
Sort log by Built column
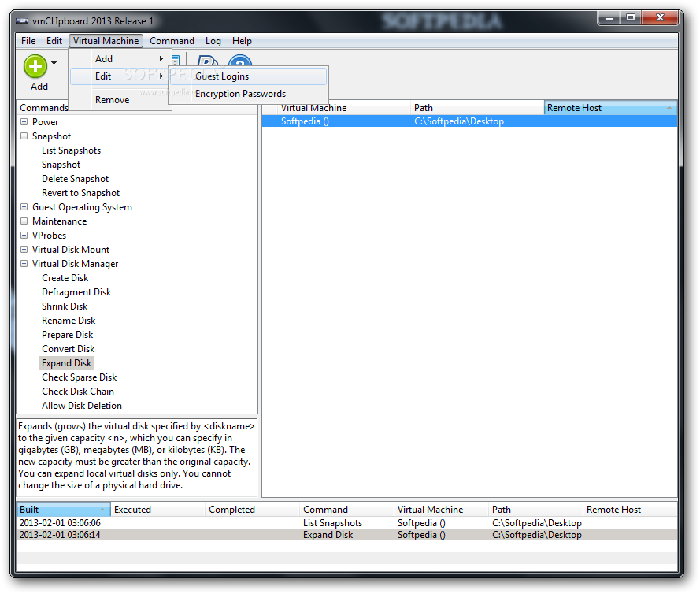[64, 510]
